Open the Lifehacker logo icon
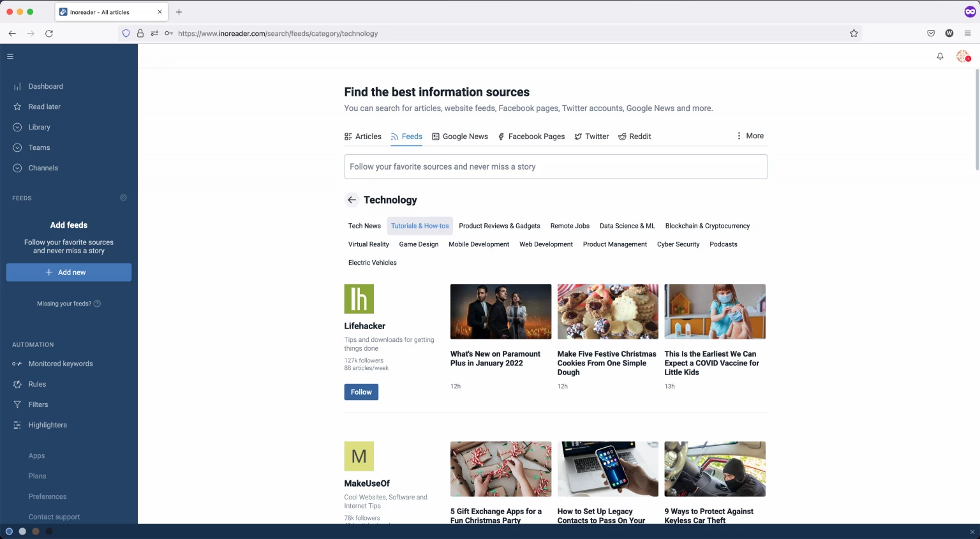Screen dimensions: 980x539 (359, 299)
